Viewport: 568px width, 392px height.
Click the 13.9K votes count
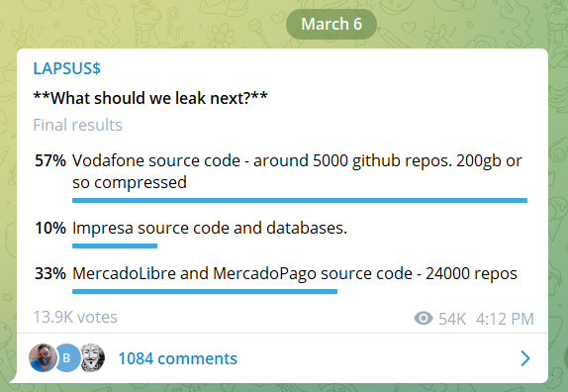[75, 317]
